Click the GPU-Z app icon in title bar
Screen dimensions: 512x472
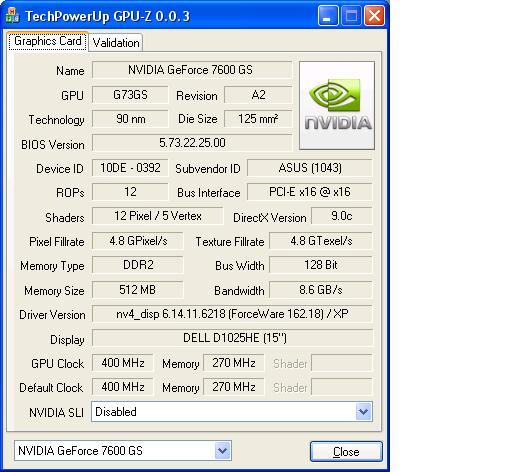[12, 16]
